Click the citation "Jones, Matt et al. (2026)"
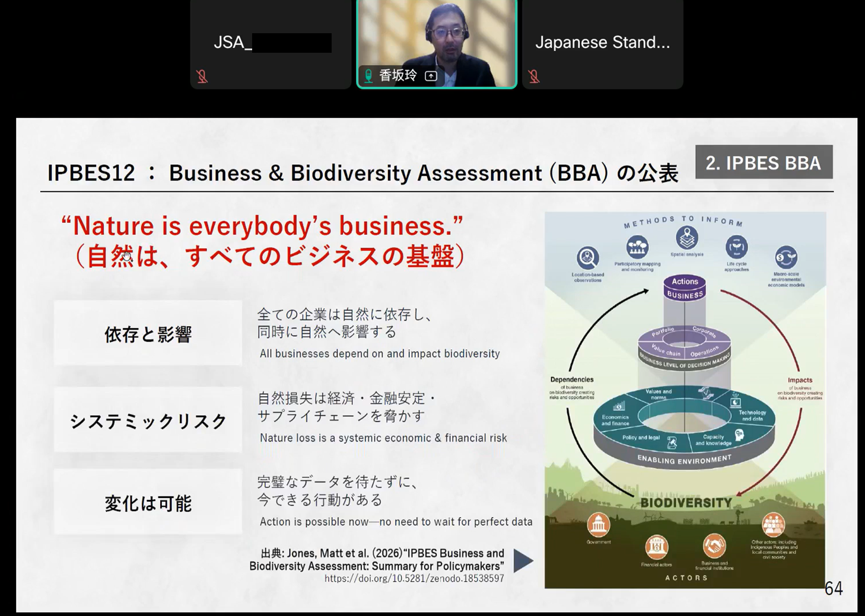 click(x=344, y=553)
